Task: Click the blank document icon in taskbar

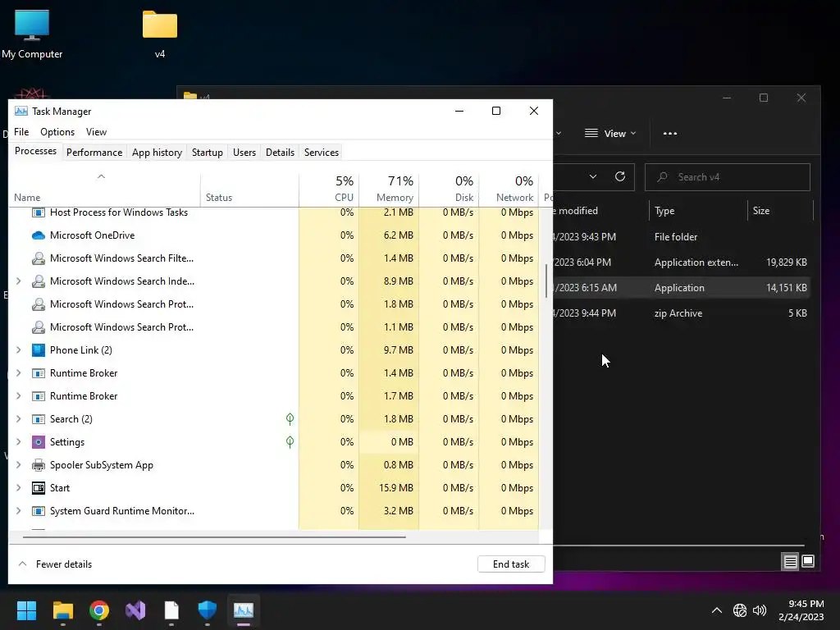Action: click(171, 610)
